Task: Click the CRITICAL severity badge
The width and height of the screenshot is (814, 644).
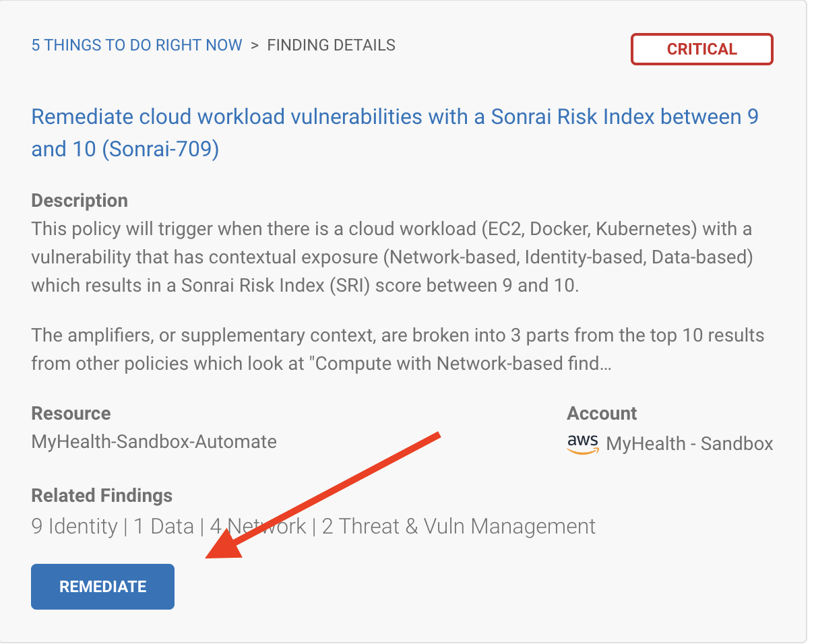Action: (701, 49)
